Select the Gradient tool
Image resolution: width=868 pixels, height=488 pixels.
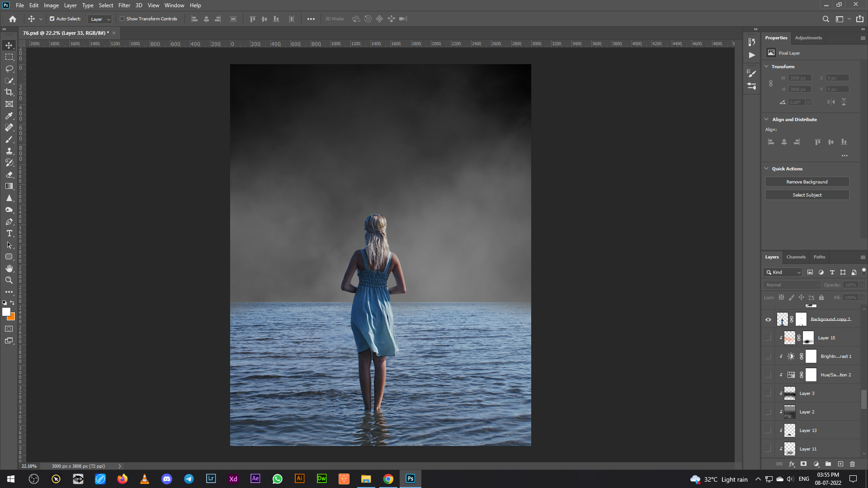pyautogui.click(x=9, y=186)
